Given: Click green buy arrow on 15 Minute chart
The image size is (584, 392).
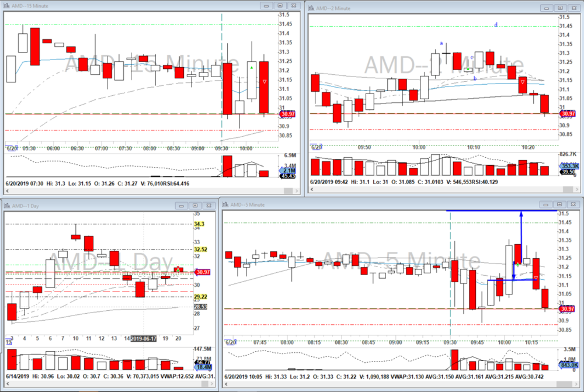Looking at the screenshot, I should [x=252, y=68].
